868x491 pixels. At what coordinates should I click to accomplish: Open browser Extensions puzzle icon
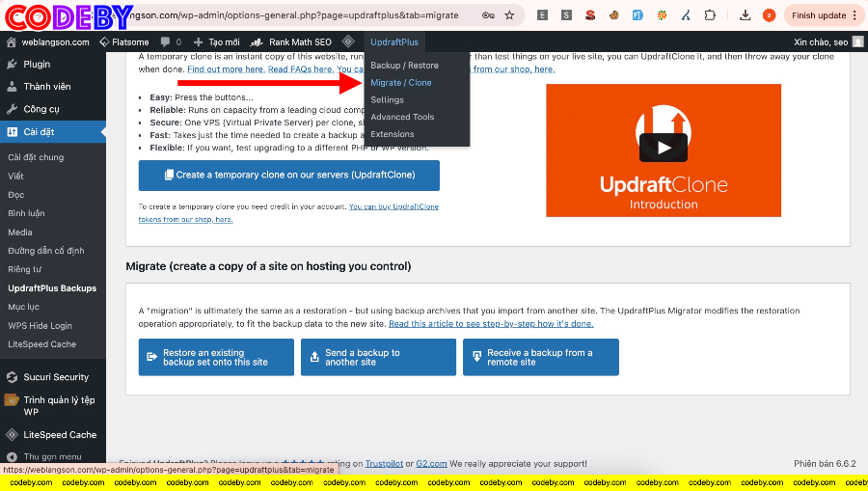point(710,15)
